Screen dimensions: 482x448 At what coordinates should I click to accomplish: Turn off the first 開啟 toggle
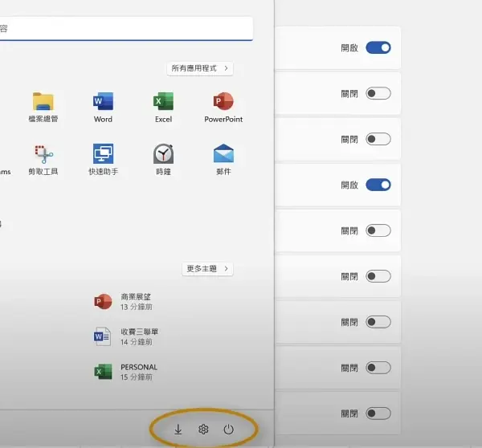[378, 48]
